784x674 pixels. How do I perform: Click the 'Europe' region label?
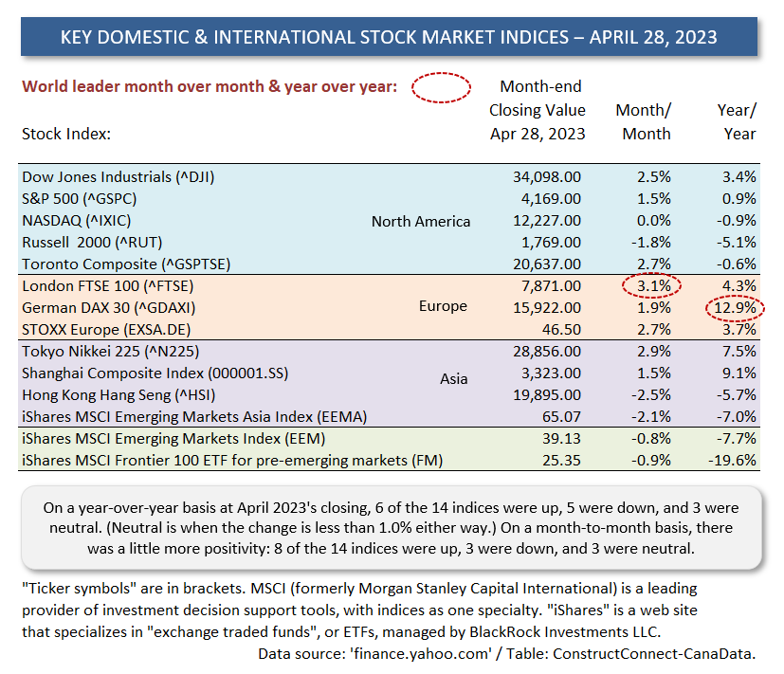pos(443,306)
